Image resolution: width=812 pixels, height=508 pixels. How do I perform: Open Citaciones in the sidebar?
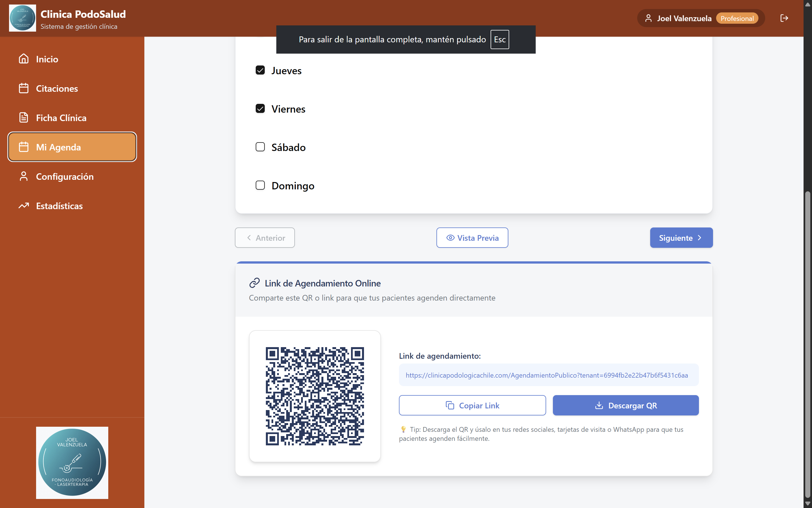point(72,88)
